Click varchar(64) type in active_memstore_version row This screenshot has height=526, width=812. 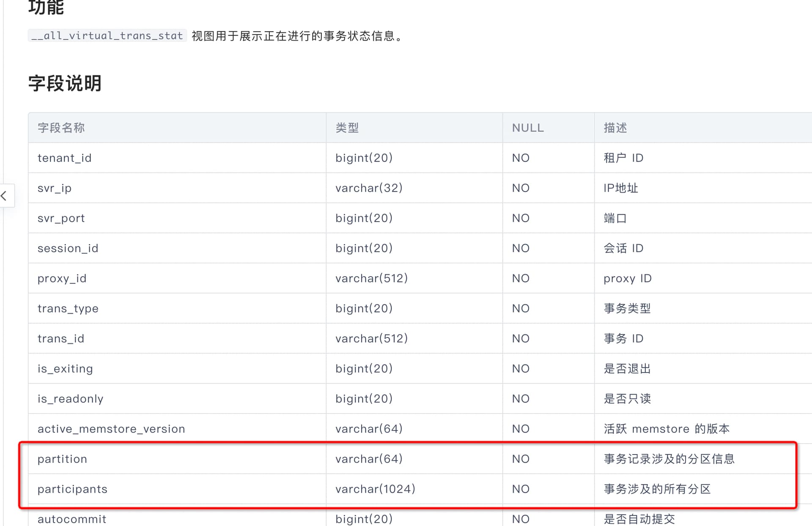tap(369, 429)
